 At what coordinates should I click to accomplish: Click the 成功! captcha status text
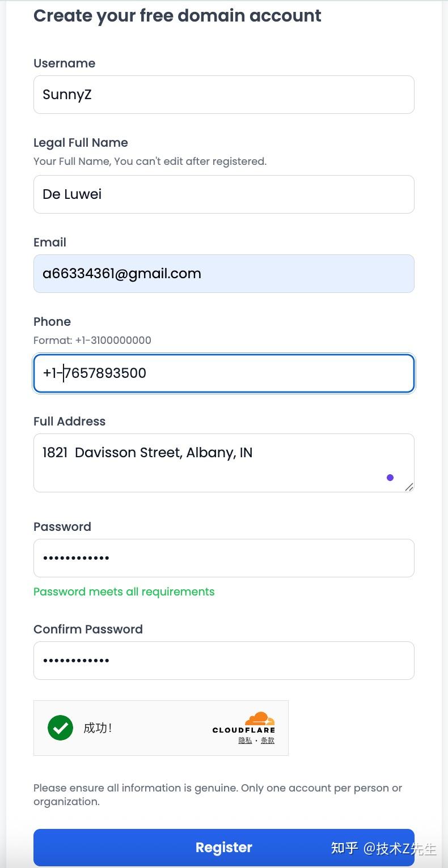98,728
